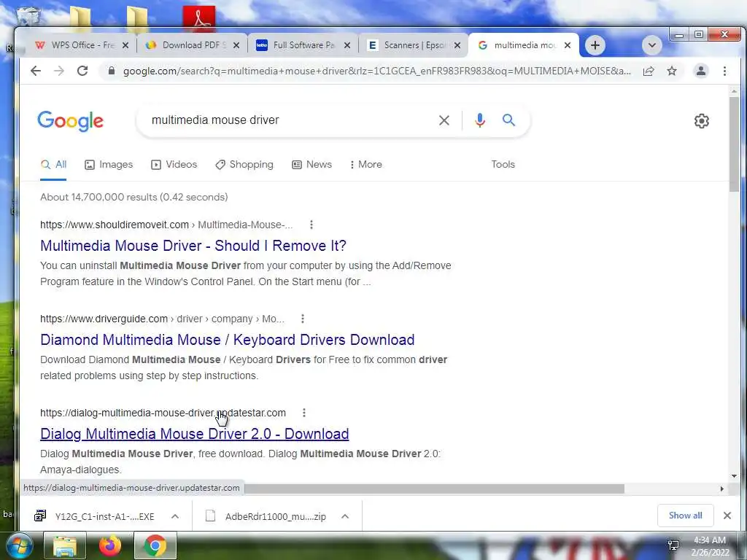Open the Windows Start menu
747x560 pixels.
coord(19,545)
